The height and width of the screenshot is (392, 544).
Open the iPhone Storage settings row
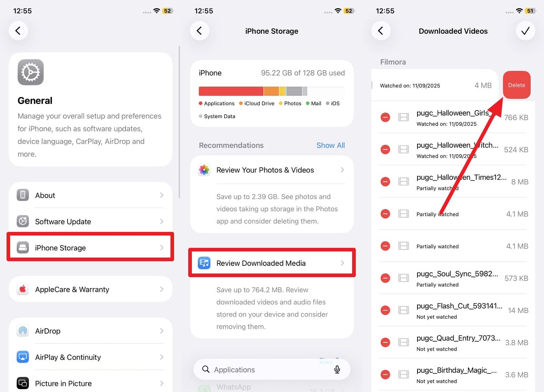pyautogui.click(x=91, y=247)
